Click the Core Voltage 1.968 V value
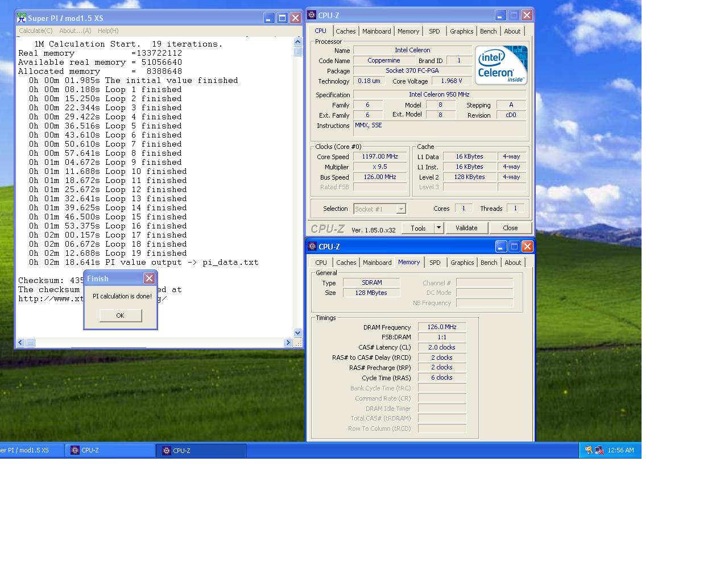Viewport: 728px width, 582px height. [452, 81]
